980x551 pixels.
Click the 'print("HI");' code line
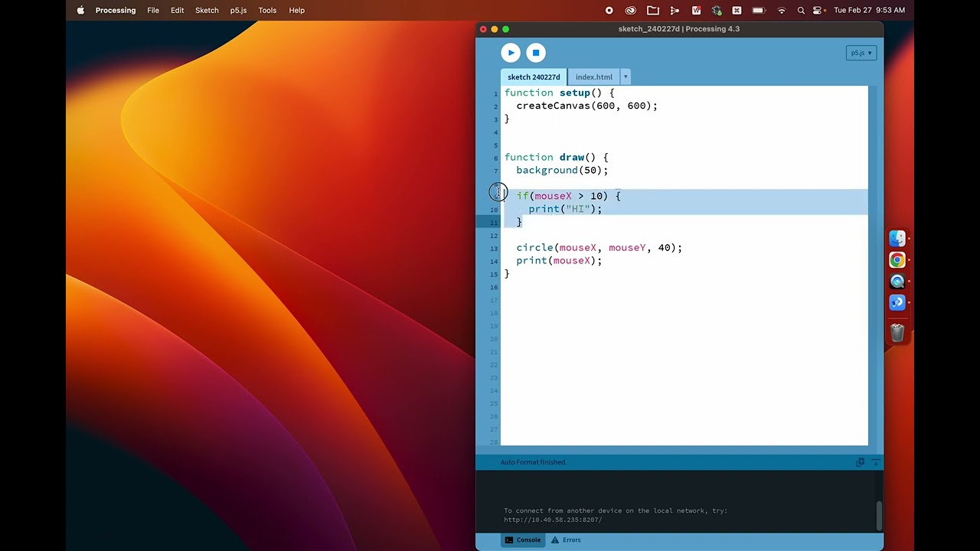tap(565, 209)
